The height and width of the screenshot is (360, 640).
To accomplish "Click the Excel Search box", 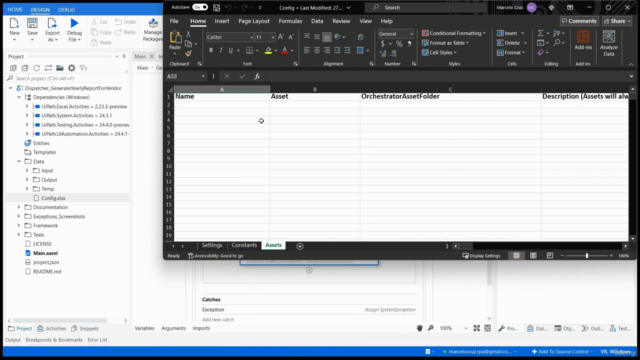I will [426, 7].
